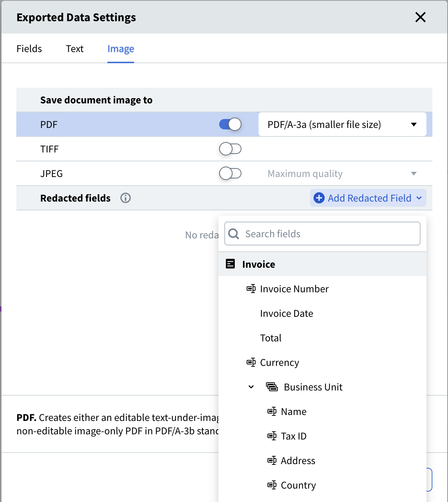Click the Tax ID field icon
This screenshot has height=502, width=448.
(272, 436)
